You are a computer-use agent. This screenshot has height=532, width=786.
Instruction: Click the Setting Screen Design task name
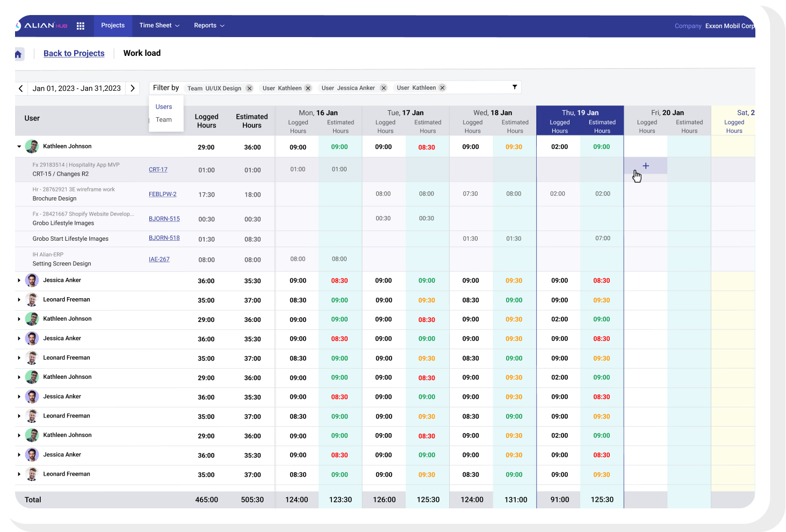tap(62, 263)
